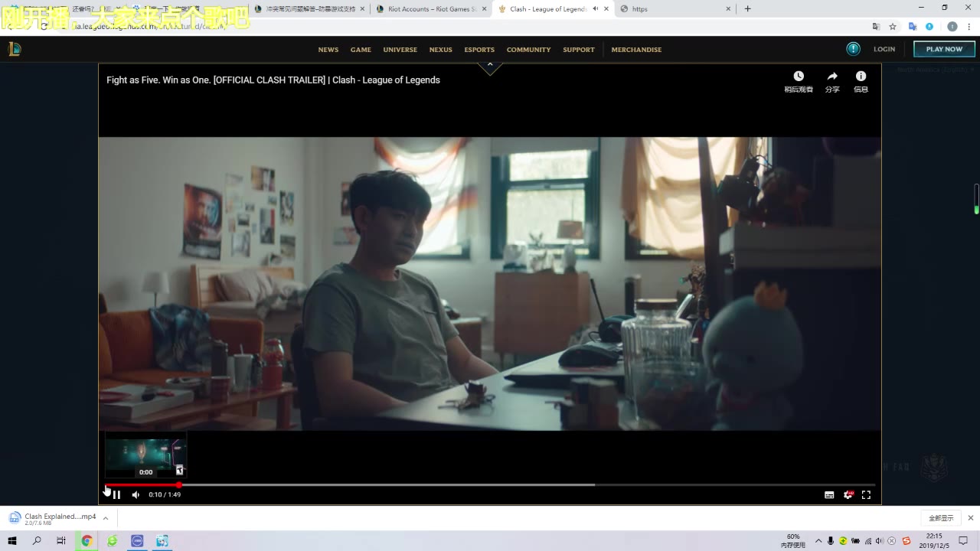Expand the Clash Explained download options arrow
980x551 pixels.
(106, 518)
